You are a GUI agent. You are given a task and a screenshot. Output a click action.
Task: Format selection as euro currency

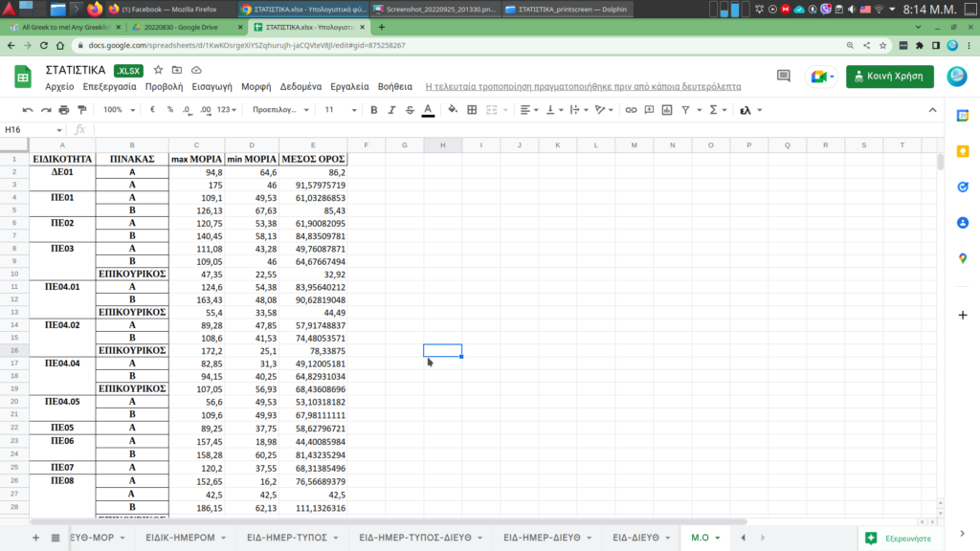pos(152,110)
